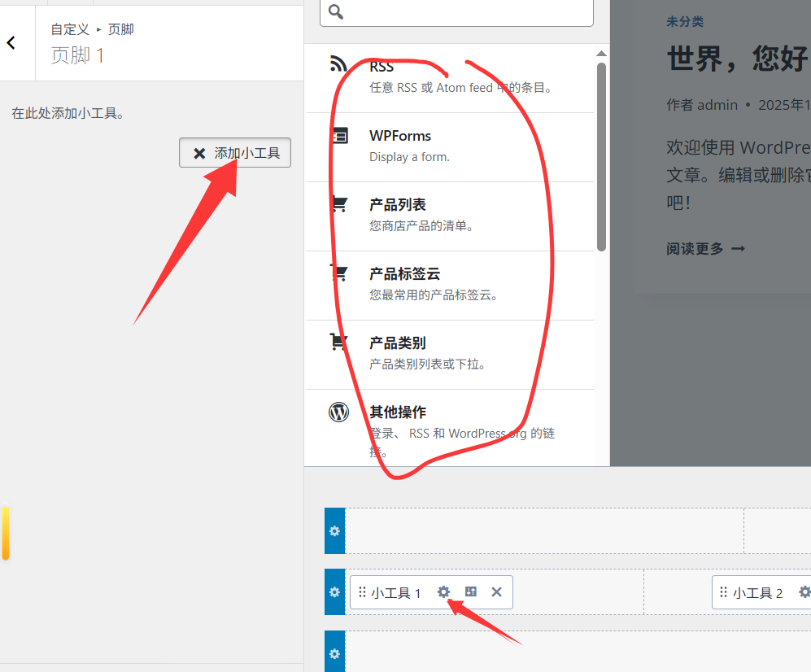811x672 pixels.
Task: Click the 未分类 category link
Action: [685, 22]
